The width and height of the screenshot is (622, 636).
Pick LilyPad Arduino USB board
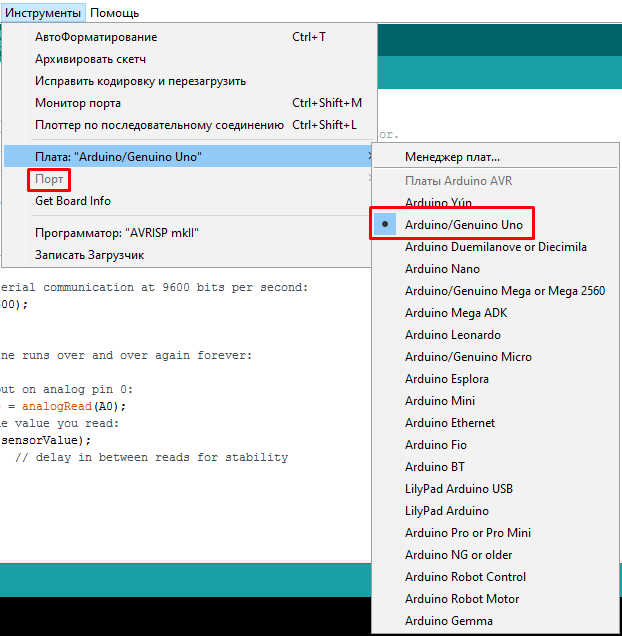point(496,488)
